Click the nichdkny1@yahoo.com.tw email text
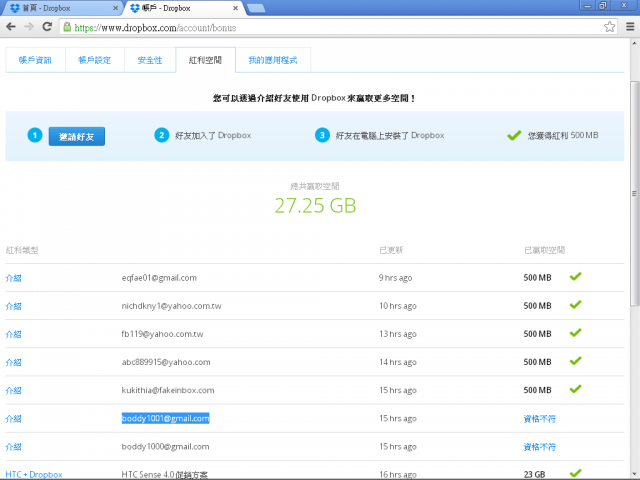The width and height of the screenshot is (640, 480). (171, 306)
